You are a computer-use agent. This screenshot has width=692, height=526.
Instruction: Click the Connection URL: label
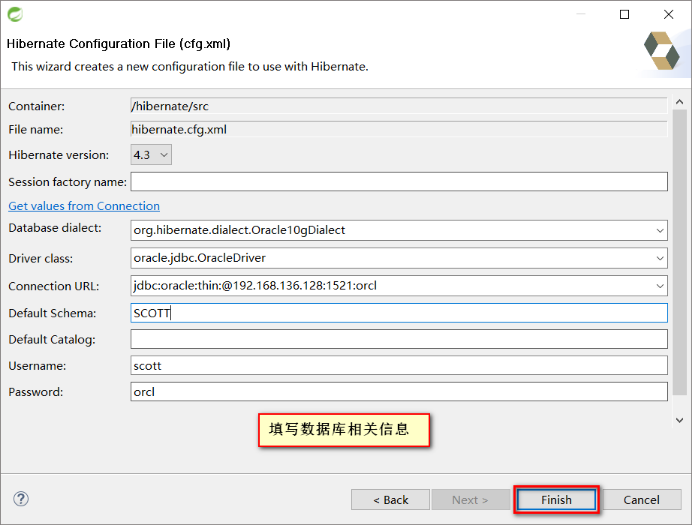click(54, 286)
